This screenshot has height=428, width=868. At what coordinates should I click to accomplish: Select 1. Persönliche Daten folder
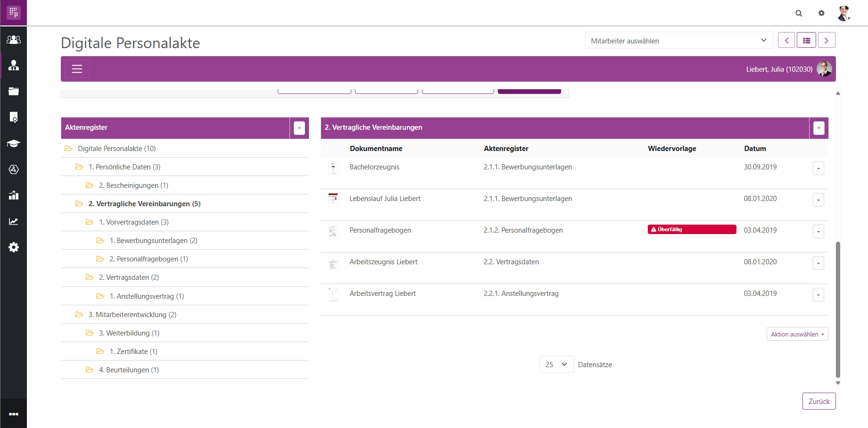tap(124, 167)
